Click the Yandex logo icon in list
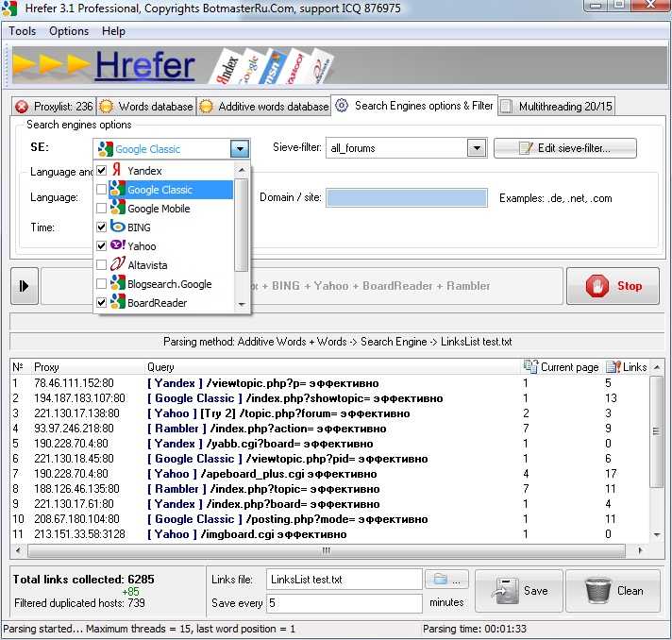 (x=117, y=170)
